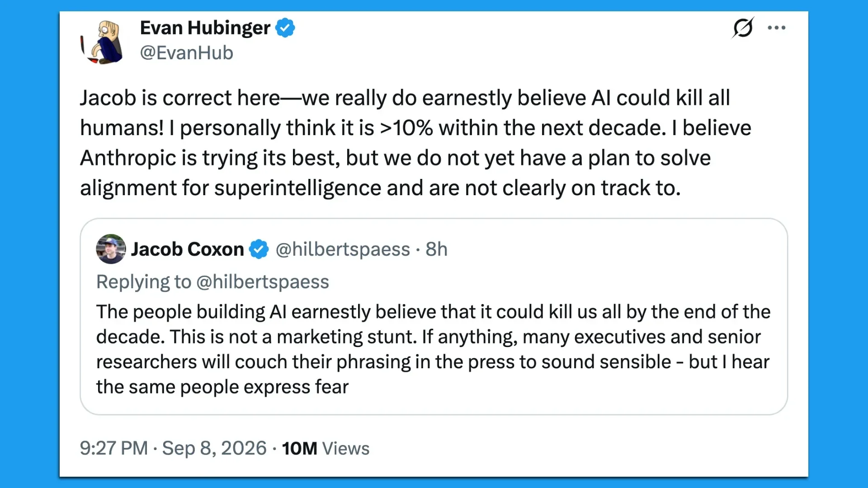The width and height of the screenshot is (868, 488).
Task: Open the 8h timestamp of quoted tweet
Action: 436,249
